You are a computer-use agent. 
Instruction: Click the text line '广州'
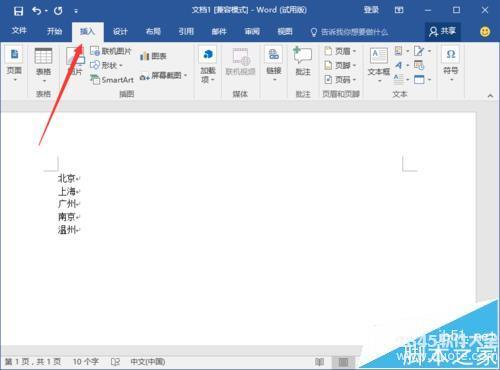pos(67,204)
